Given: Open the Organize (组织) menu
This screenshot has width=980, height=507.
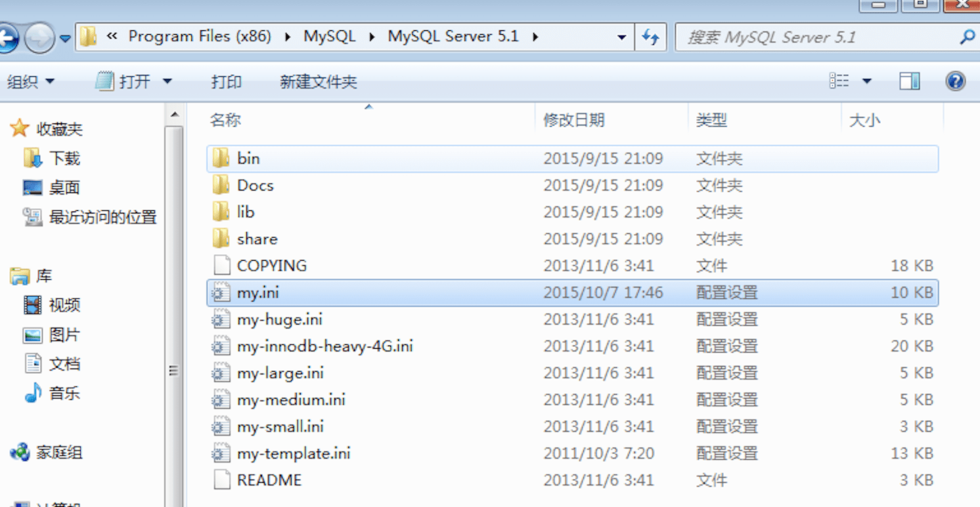Looking at the screenshot, I should [x=30, y=82].
